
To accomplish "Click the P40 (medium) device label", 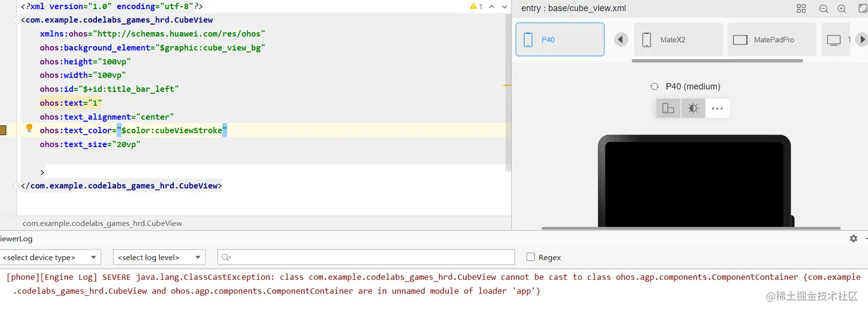I will click(x=693, y=87).
